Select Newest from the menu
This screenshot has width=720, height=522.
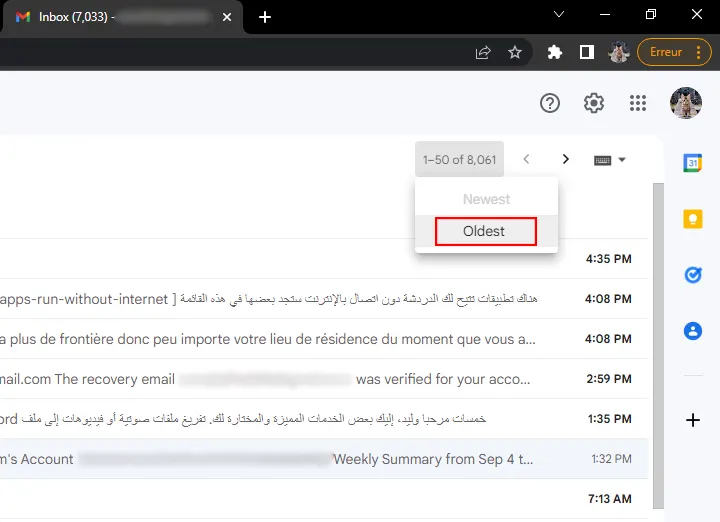[486, 199]
